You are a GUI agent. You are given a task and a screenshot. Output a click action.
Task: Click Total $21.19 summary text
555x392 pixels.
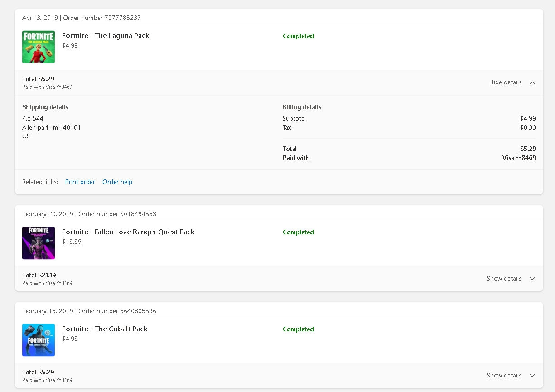coord(39,276)
